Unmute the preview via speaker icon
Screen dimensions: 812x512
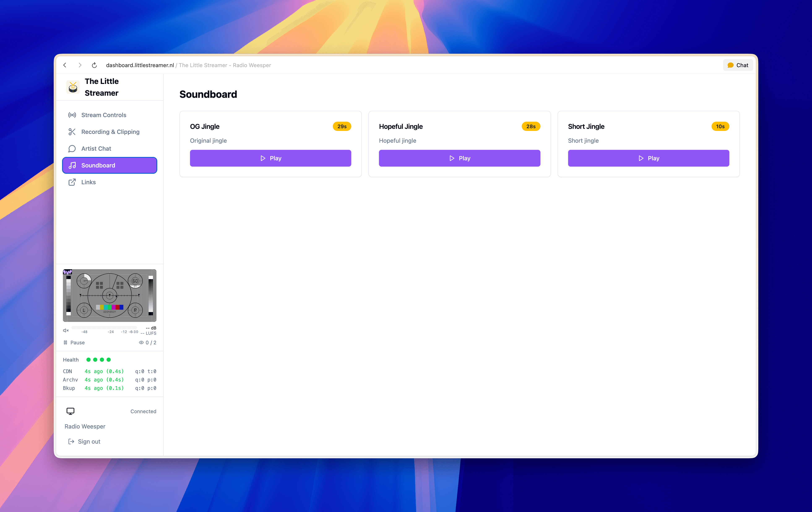click(66, 331)
